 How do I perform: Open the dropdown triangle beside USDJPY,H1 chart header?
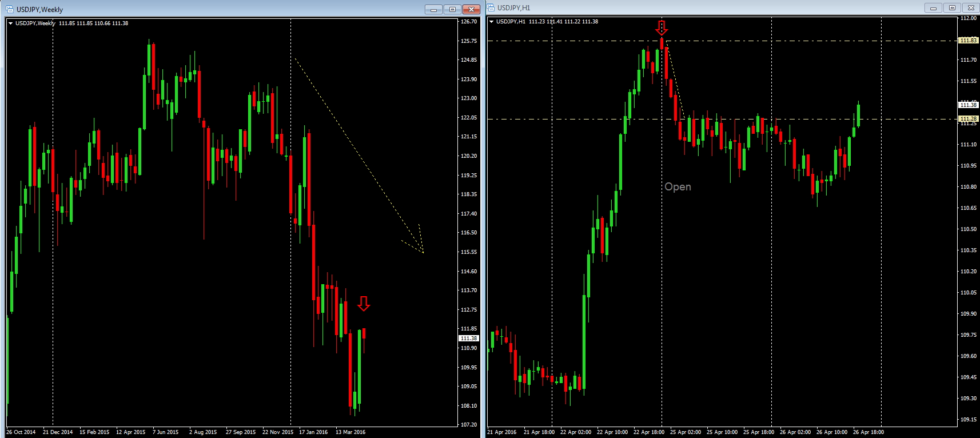(x=491, y=22)
